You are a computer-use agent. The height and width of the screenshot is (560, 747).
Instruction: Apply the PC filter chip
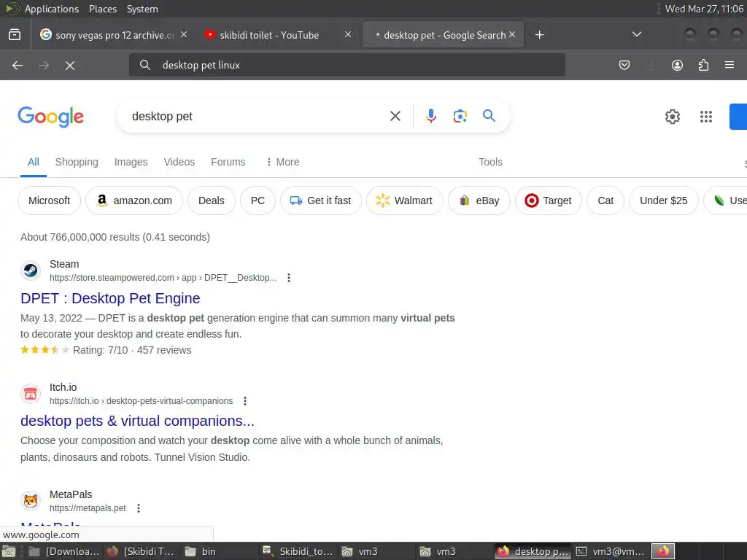pos(258,201)
